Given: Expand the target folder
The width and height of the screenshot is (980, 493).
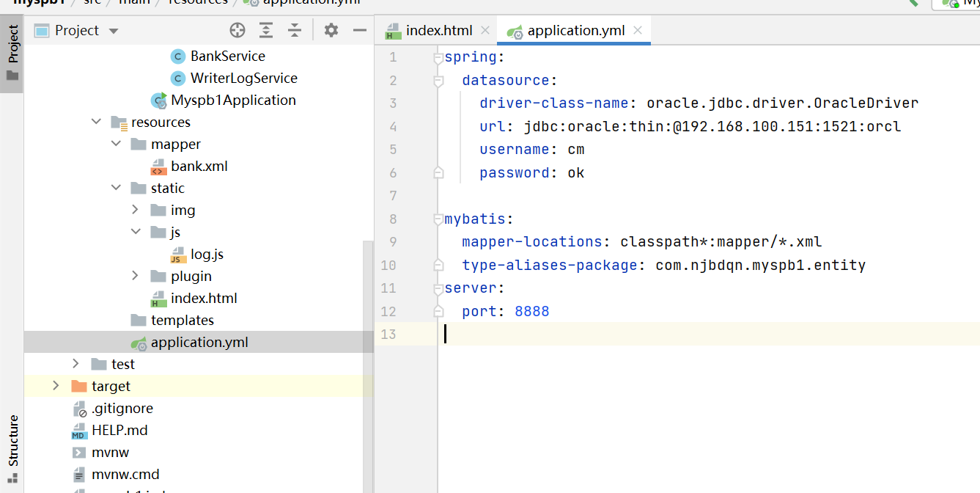Looking at the screenshot, I should (x=56, y=386).
